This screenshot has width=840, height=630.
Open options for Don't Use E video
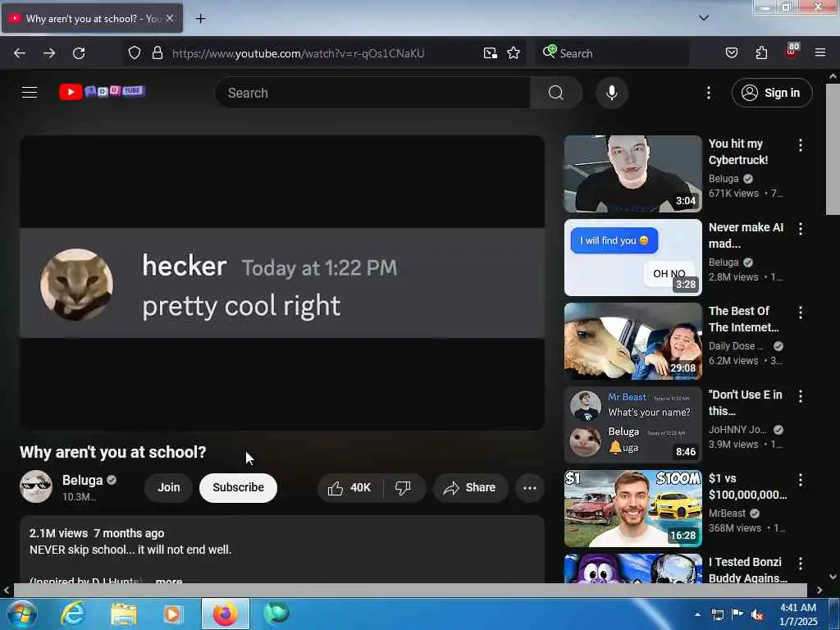[x=801, y=396]
